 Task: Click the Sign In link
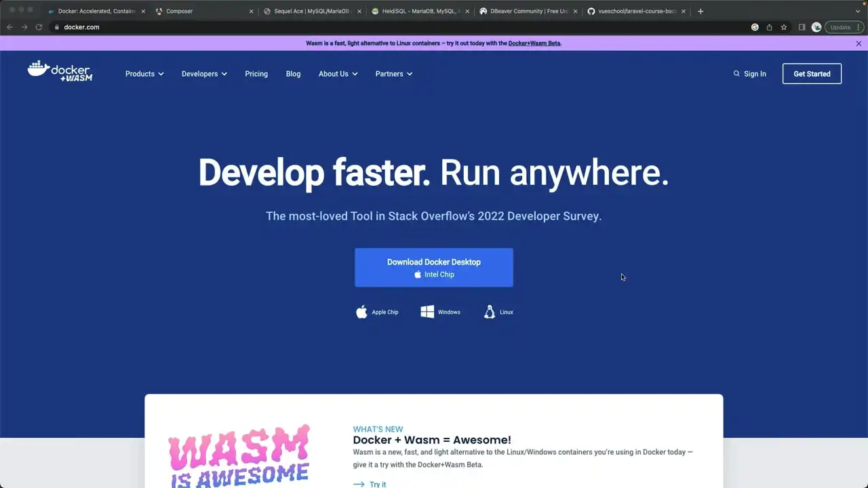[755, 74]
